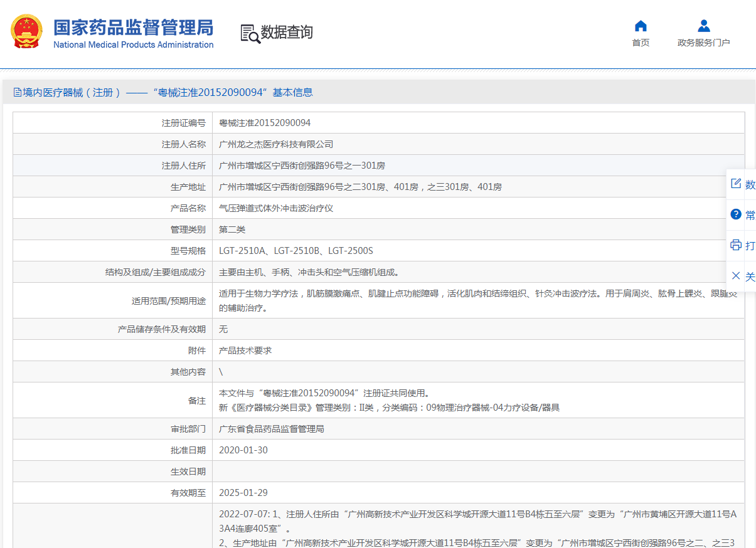Click the 批准日期 row label
The width and height of the screenshot is (756, 548).
click(188, 450)
